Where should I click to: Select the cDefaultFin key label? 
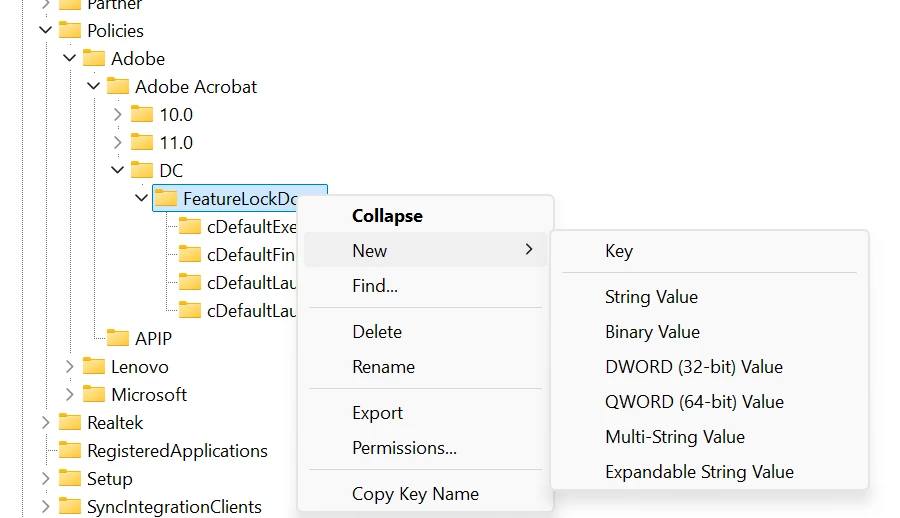pyautogui.click(x=251, y=254)
